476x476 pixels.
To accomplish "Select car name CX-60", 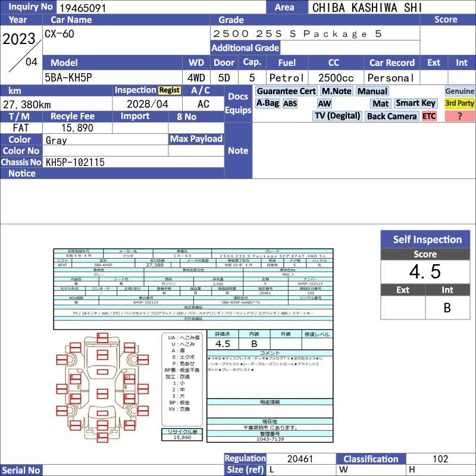I will point(59,34).
